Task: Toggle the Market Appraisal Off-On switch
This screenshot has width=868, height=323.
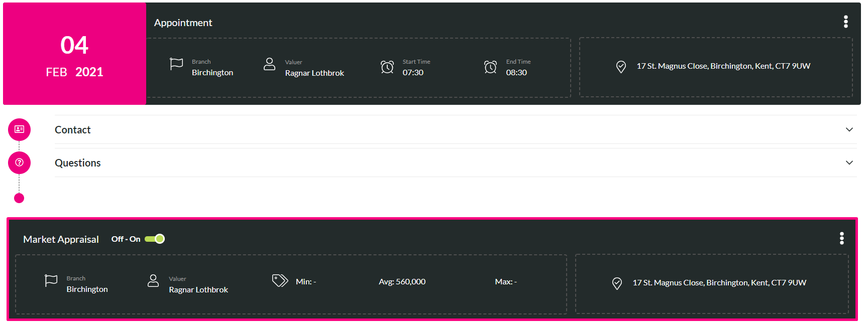Action: pos(155,239)
